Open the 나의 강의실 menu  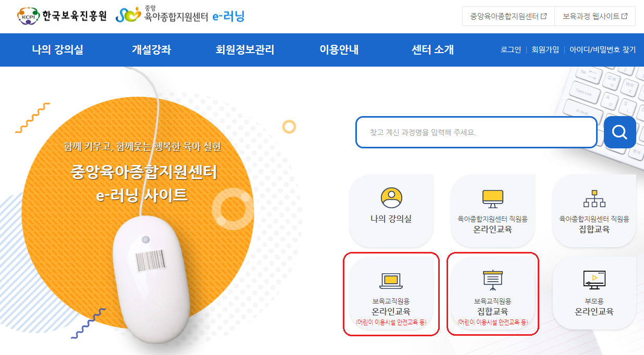(57, 50)
